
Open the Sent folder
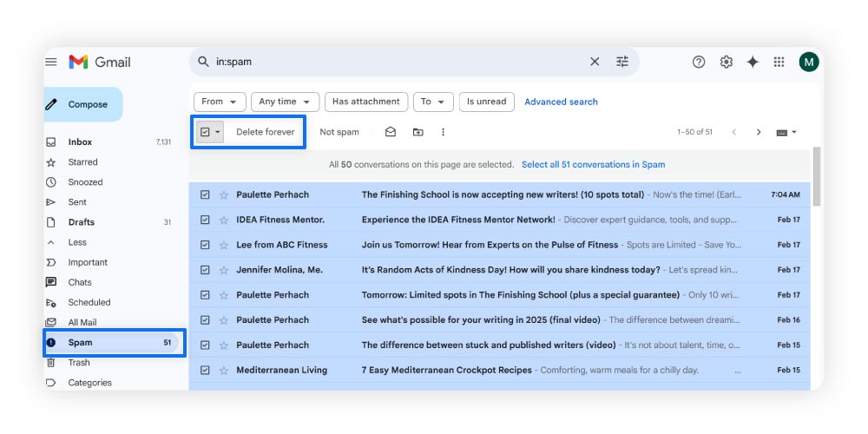pyautogui.click(x=77, y=202)
